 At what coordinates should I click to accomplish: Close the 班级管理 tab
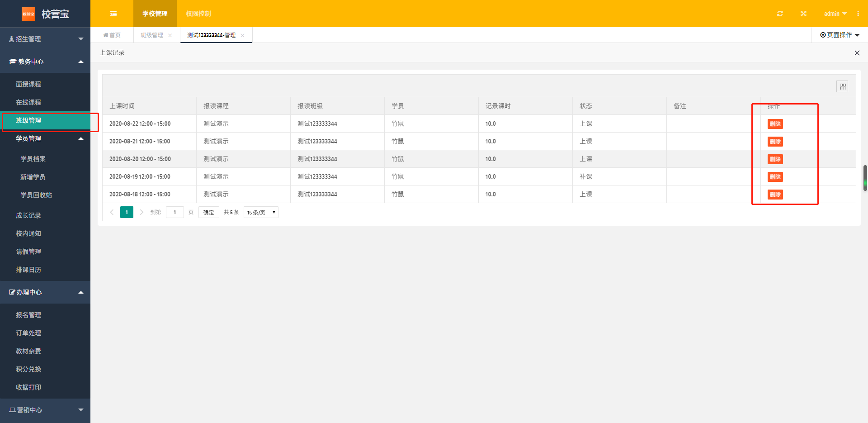170,35
